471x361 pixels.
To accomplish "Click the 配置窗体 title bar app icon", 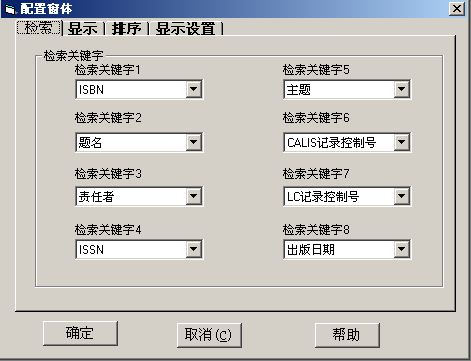I will coord(10,9).
